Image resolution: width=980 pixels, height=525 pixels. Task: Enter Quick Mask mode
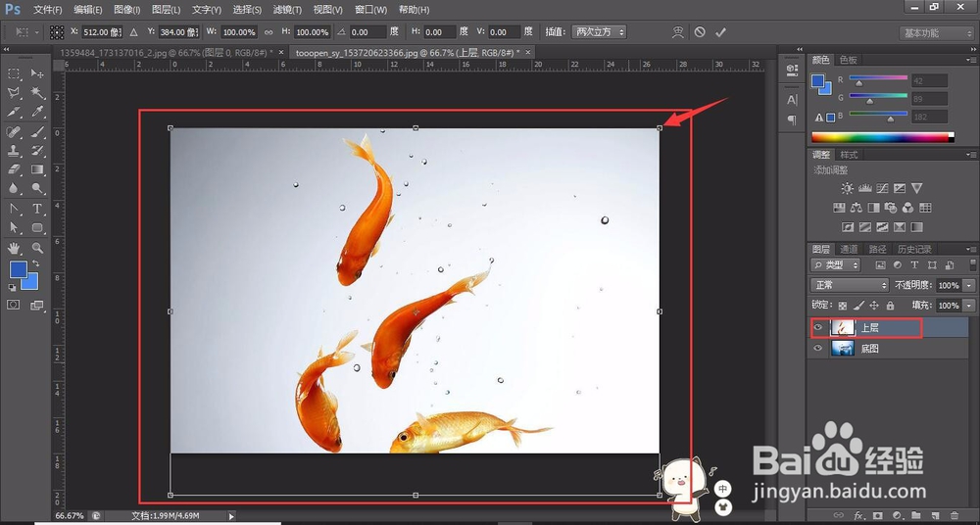(x=13, y=305)
